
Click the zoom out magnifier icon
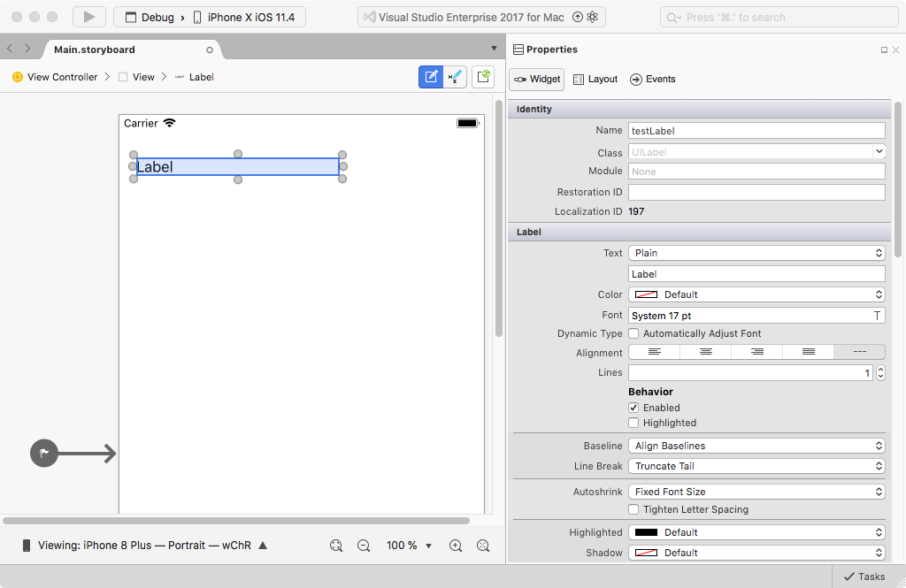point(364,546)
